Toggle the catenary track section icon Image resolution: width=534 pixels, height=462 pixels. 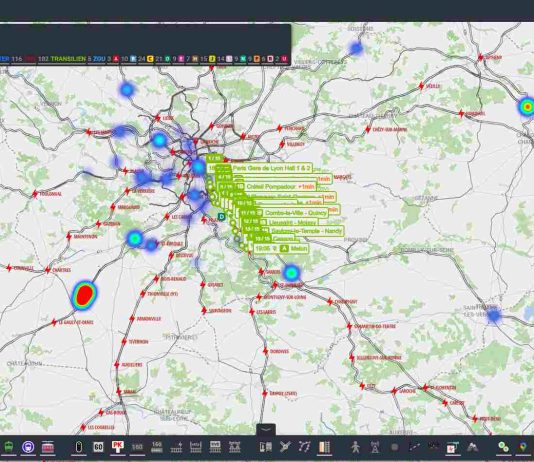pos(196,447)
